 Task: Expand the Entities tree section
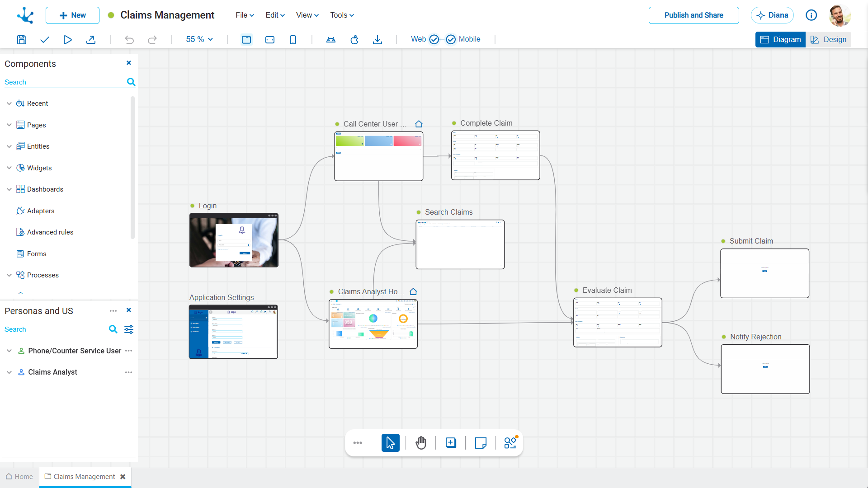(x=9, y=146)
